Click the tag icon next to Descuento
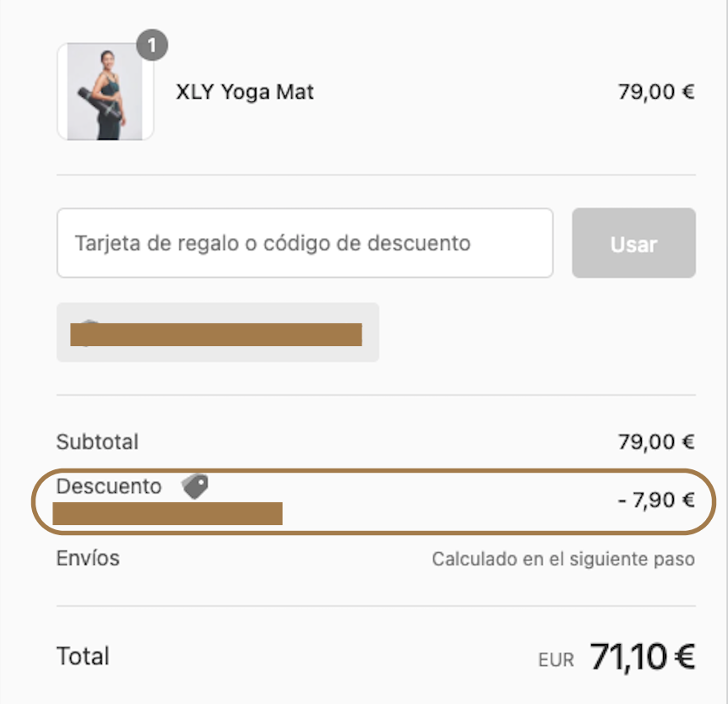 tap(195, 486)
